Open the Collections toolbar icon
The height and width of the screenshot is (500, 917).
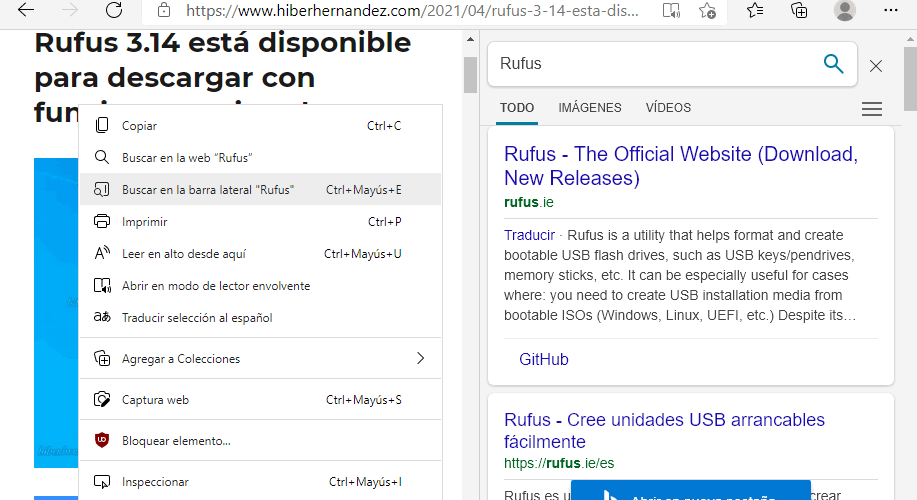pos(799,10)
